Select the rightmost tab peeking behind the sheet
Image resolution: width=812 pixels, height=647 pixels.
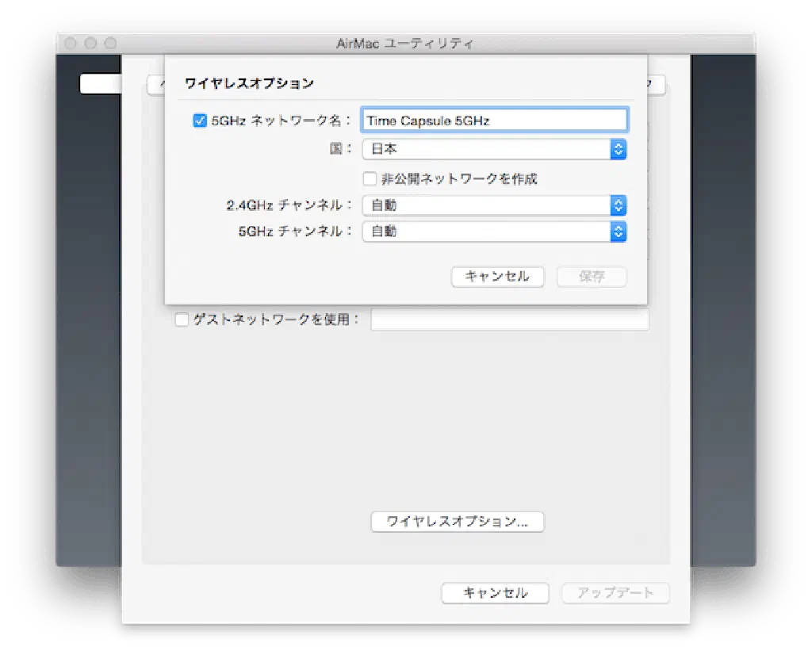click(657, 85)
